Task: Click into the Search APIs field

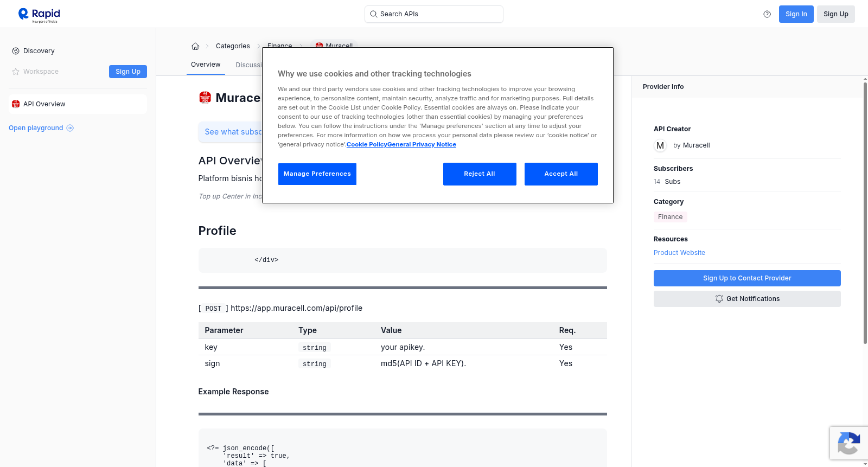Action: pos(434,14)
